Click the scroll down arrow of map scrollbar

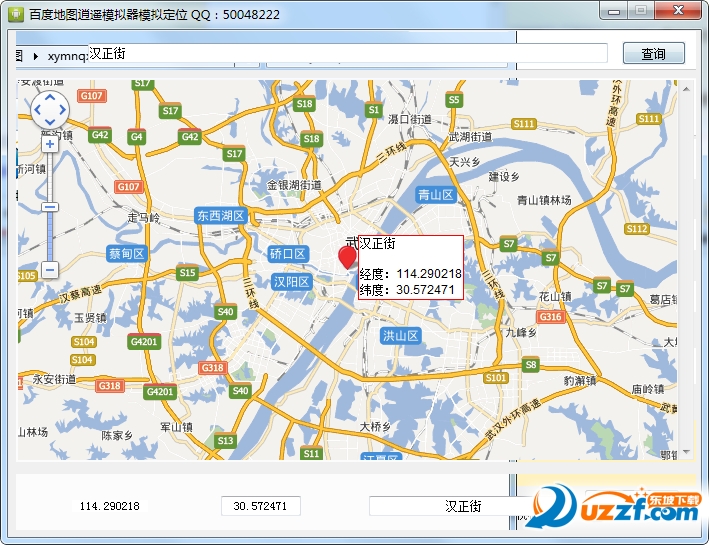pyautogui.click(x=686, y=452)
